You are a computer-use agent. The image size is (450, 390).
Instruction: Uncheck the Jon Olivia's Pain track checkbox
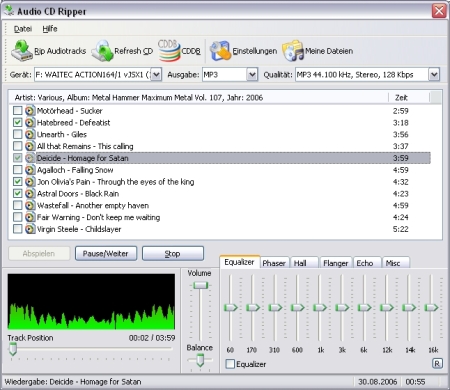click(17, 181)
